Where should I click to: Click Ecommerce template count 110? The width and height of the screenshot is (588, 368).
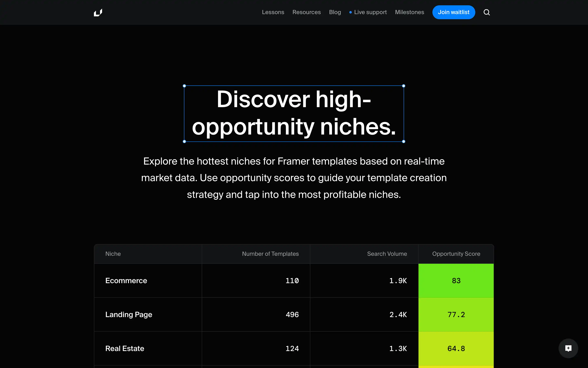pos(292,281)
